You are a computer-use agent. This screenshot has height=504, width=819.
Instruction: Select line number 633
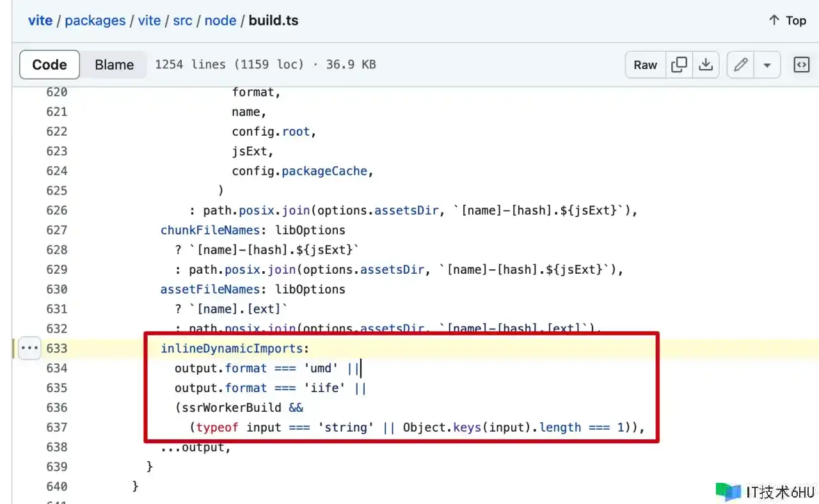(x=56, y=349)
